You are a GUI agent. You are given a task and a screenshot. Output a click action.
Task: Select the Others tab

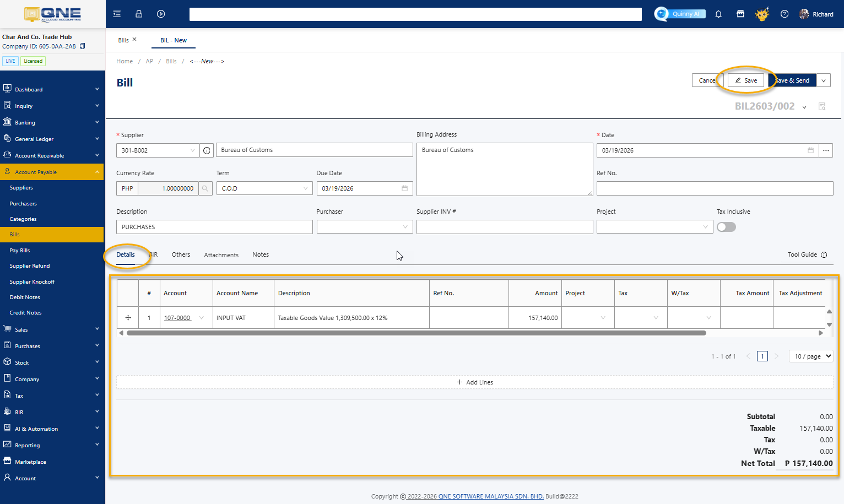tap(181, 254)
